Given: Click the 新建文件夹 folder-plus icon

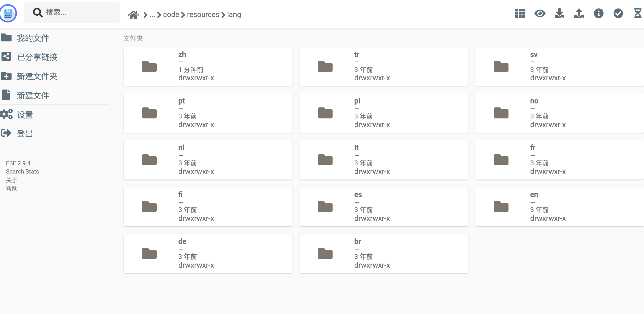Looking at the screenshot, I should 6,76.
